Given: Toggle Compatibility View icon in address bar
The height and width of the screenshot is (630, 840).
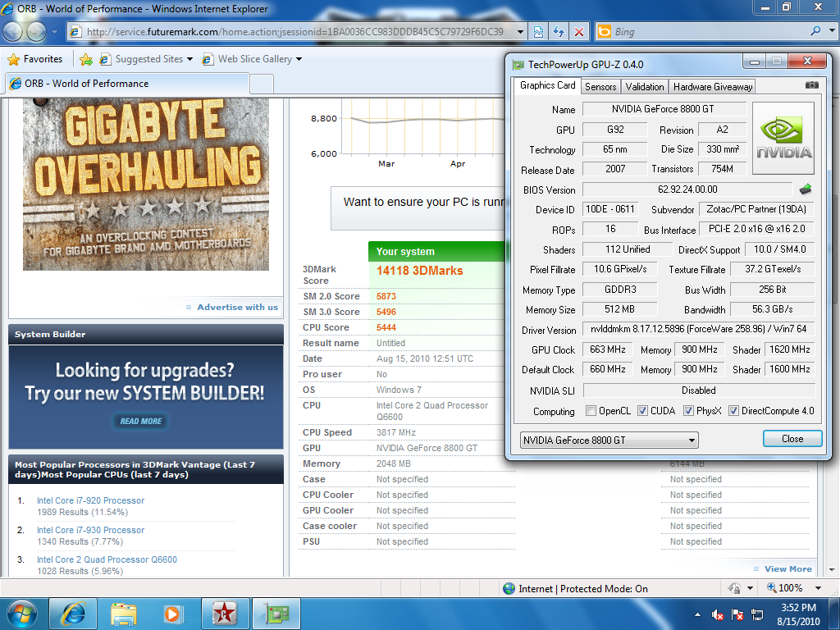Looking at the screenshot, I should pos(538,32).
